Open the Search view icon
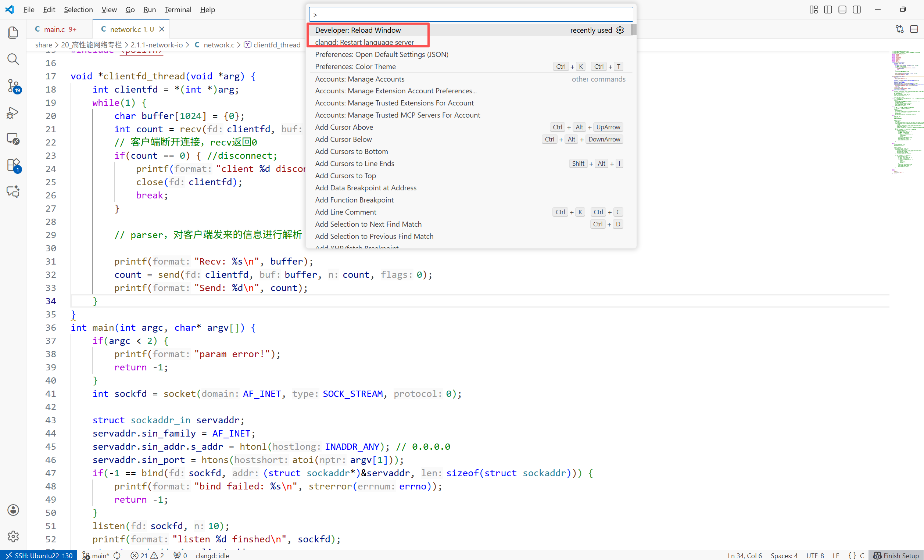Screen dimensions: 924x560 point(13,59)
